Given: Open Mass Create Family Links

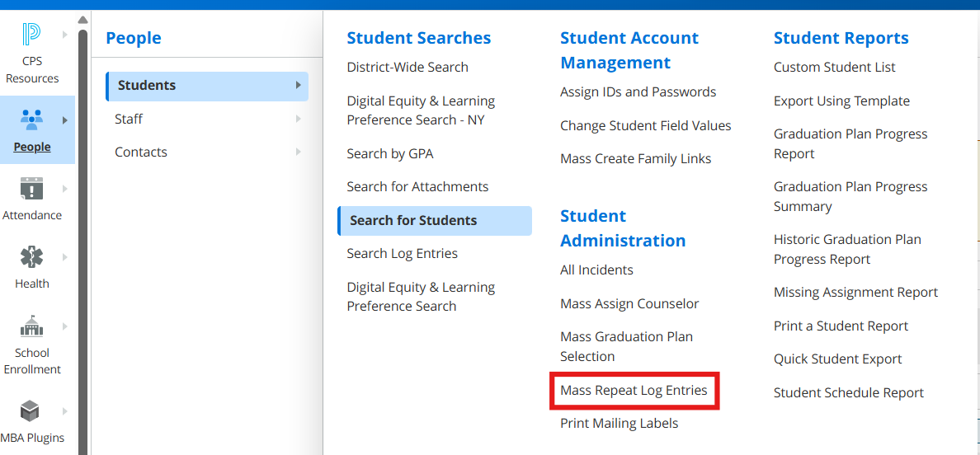Looking at the screenshot, I should point(636,158).
